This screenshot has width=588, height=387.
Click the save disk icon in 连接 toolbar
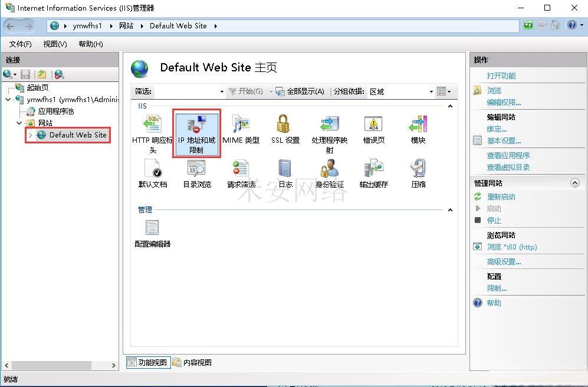[25, 74]
